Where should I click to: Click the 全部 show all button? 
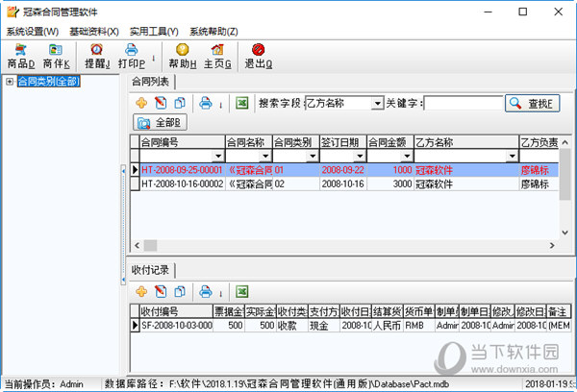click(x=161, y=122)
